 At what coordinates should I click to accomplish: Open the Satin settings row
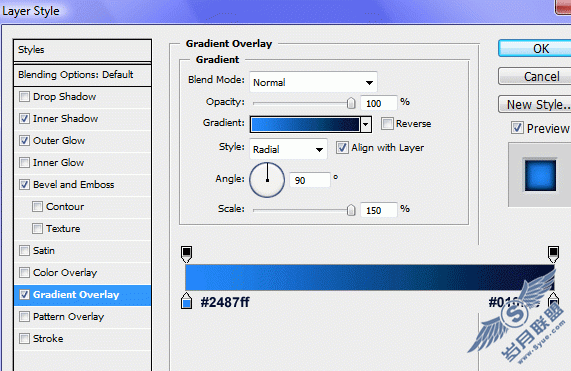coord(82,250)
